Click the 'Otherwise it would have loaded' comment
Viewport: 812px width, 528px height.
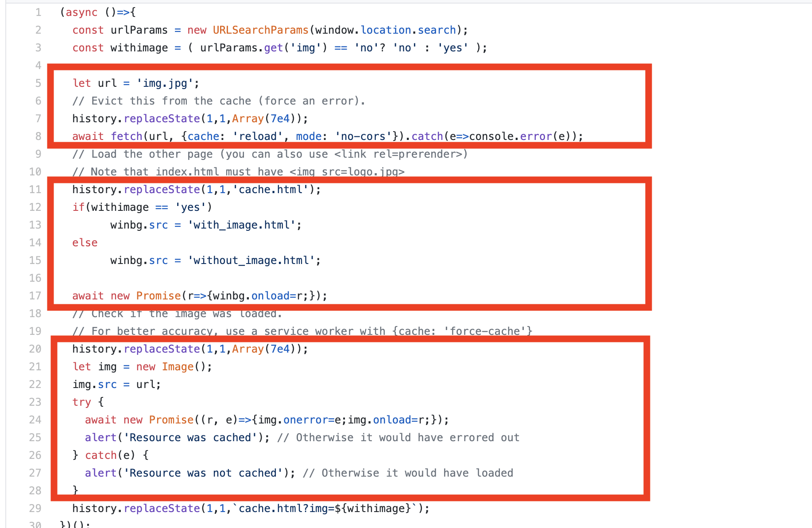[x=408, y=473]
